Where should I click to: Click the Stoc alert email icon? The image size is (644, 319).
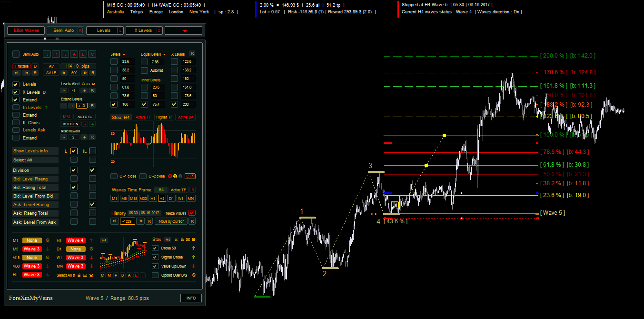pos(187,239)
